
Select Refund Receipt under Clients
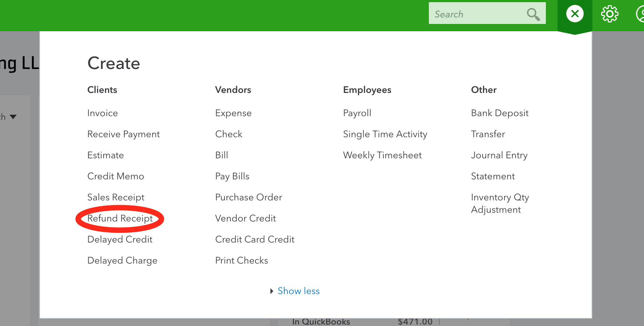120,218
